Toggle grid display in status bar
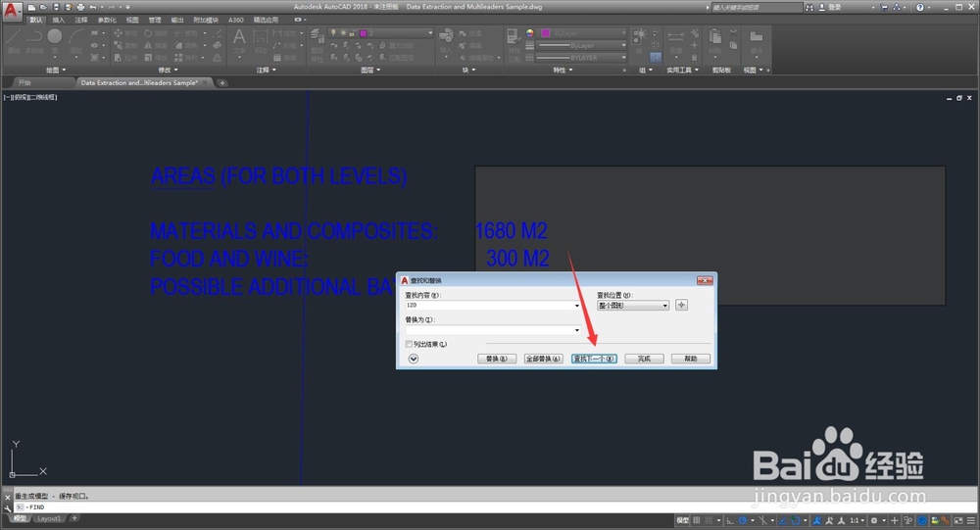 [x=696, y=520]
